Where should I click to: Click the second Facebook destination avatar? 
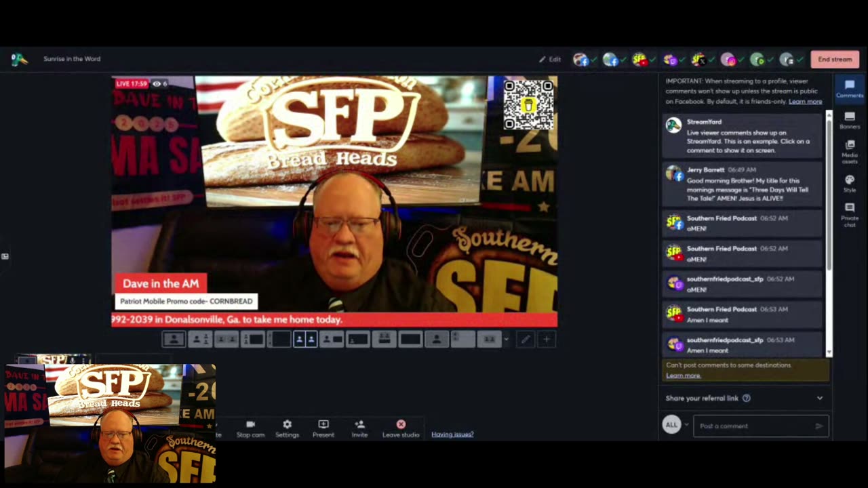(x=610, y=60)
